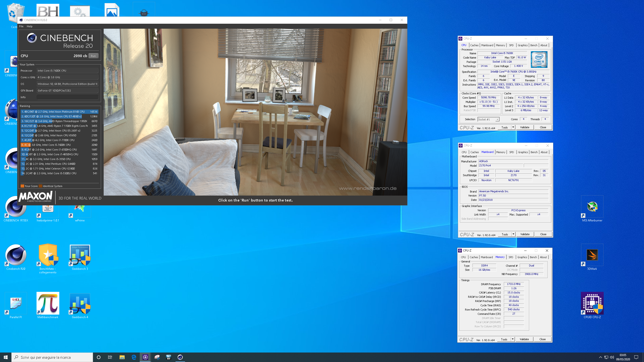Switch to SPD tab in top CPU-Z window
Screen dimensions: 644x362
(x=511, y=45)
